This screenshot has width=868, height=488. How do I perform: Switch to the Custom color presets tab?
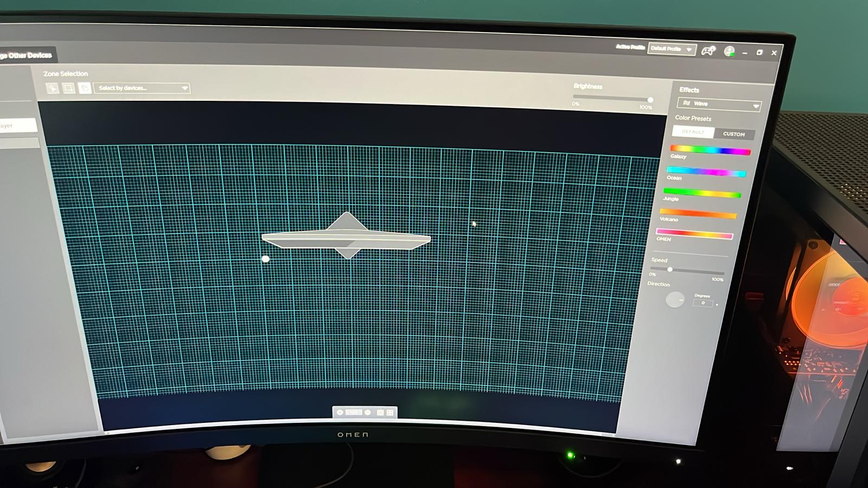[733, 134]
